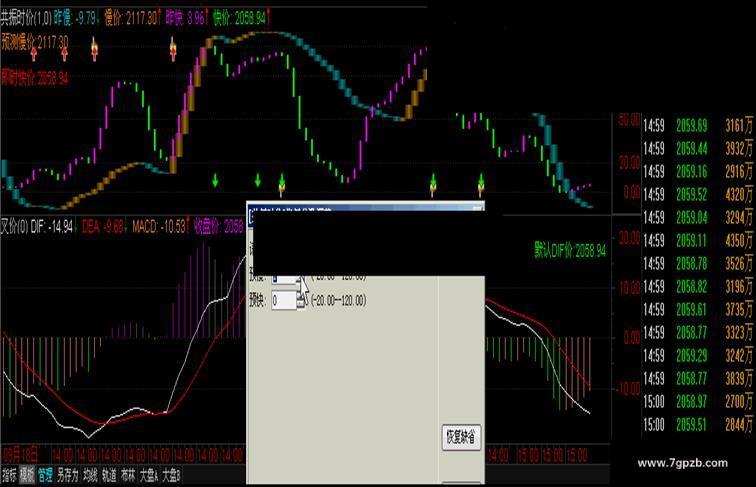Select tick price 2059.52
756x487 pixels.
pyautogui.click(x=691, y=194)
